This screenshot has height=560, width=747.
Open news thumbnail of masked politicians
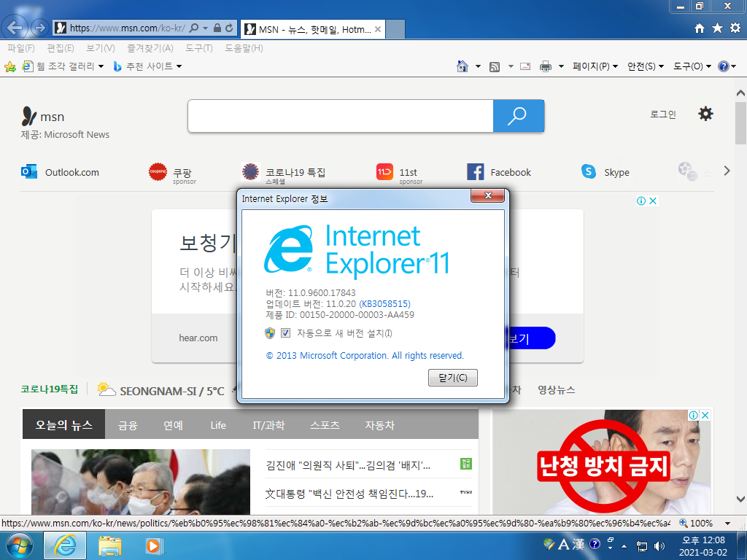point(141,482)
